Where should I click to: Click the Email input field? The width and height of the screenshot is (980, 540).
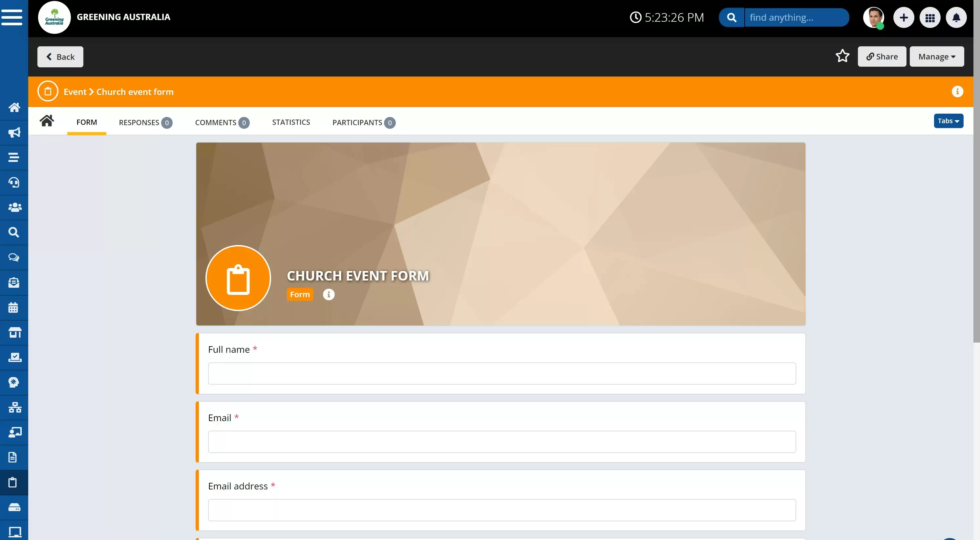pos(502,442)
